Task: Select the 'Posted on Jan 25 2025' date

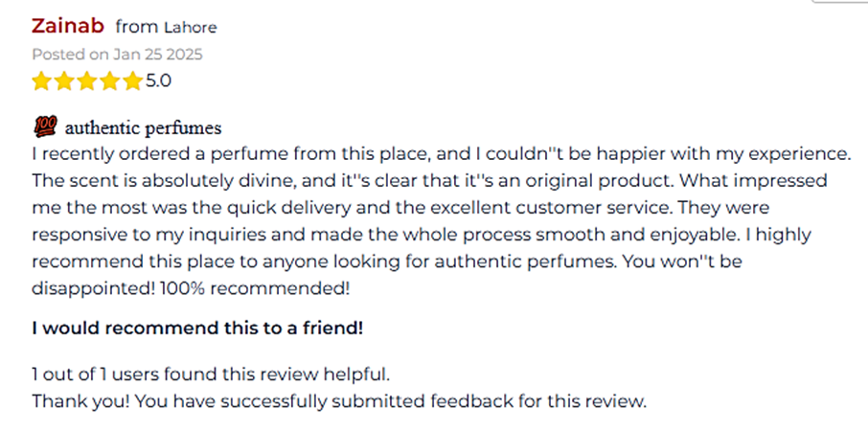Action: coord(117,55)
